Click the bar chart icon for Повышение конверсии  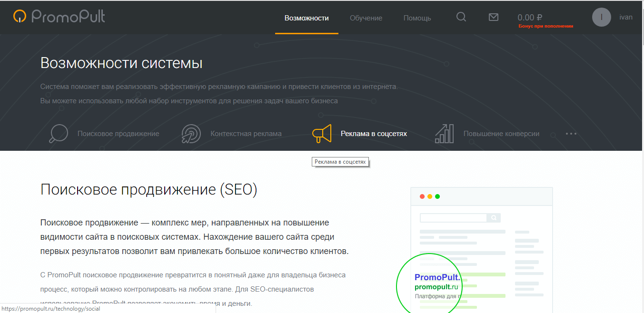tap(444, 134)
